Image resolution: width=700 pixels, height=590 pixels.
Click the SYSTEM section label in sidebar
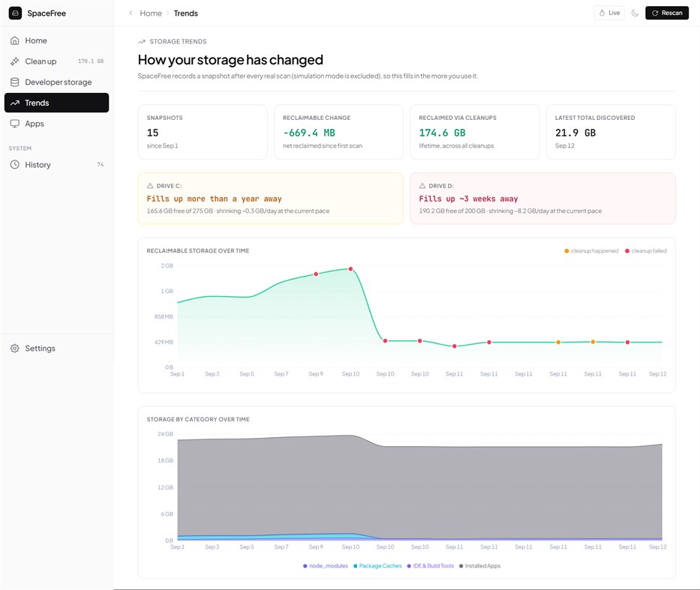(20, 148)
